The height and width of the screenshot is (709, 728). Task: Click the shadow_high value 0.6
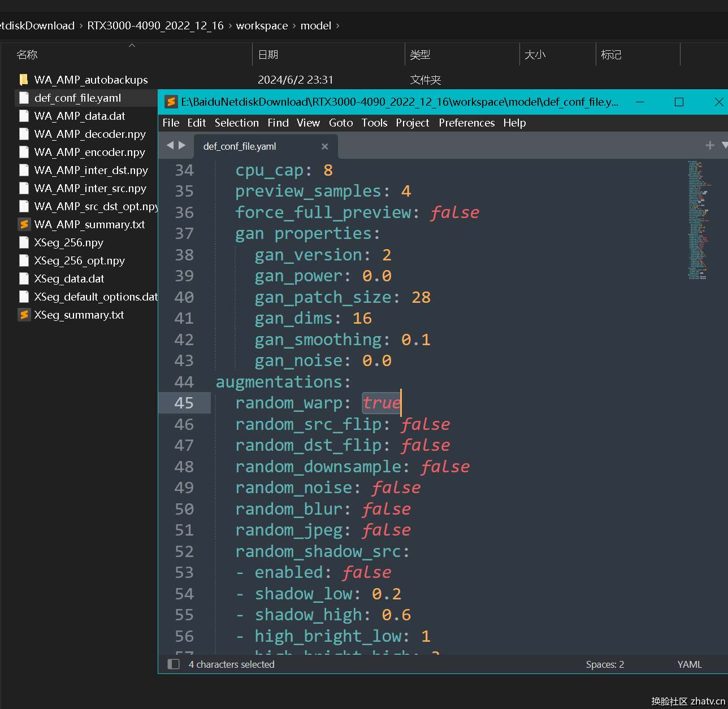tap(396, 615)
